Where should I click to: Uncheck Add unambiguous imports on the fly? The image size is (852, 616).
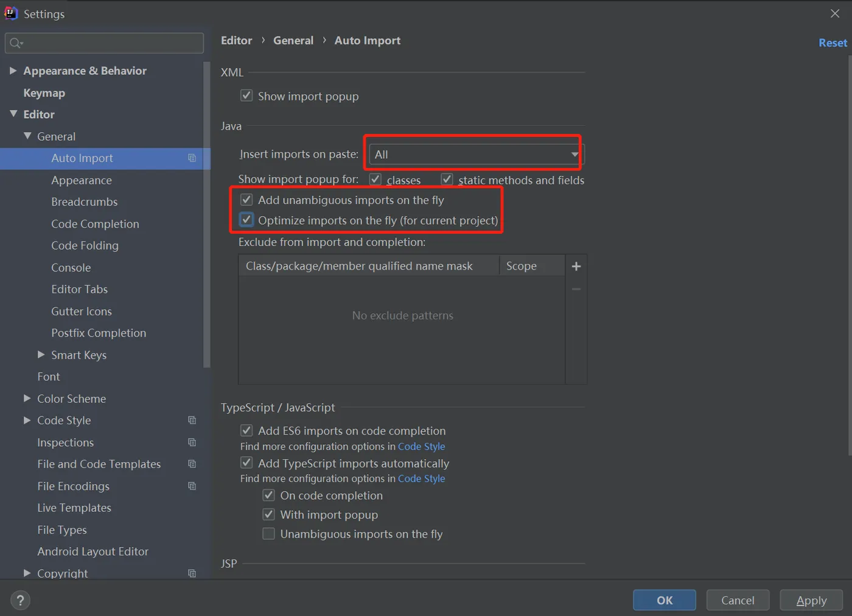[x=246, y=200]
